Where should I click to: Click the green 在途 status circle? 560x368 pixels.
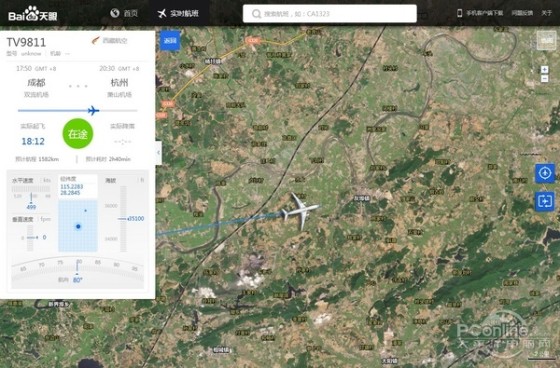coord(78,134)
